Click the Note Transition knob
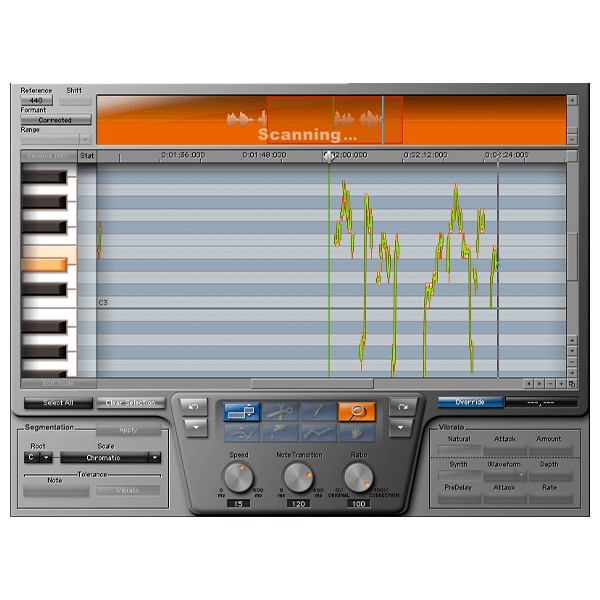 point(298,478)
